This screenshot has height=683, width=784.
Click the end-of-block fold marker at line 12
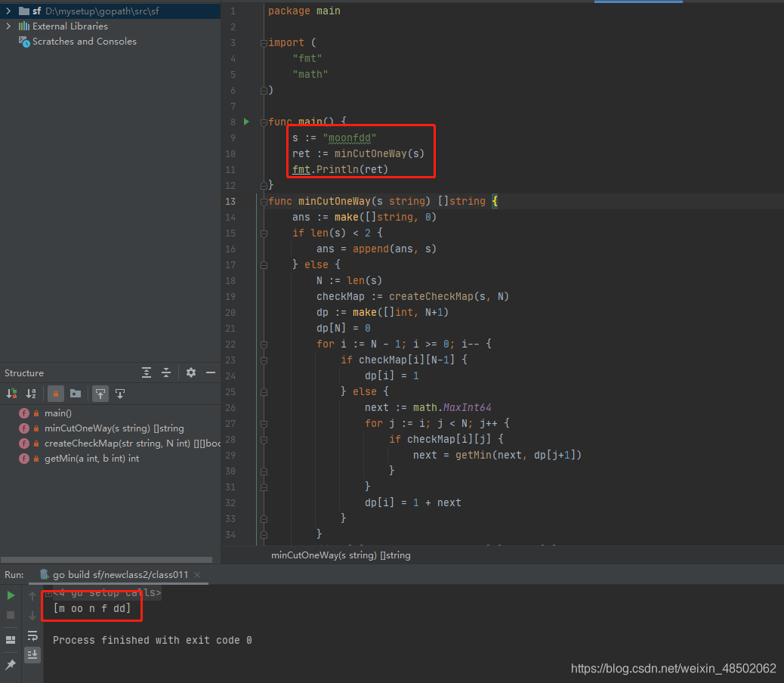pos(264,186)
